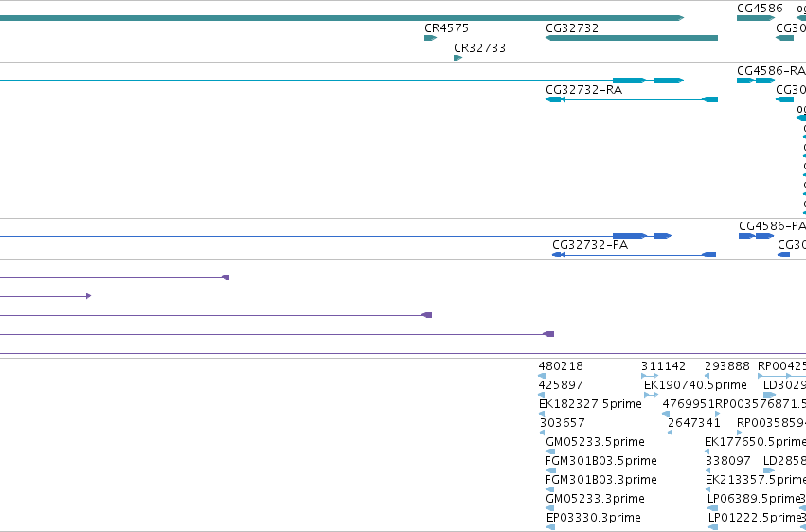Open the CG32732-PA protein label
The width and height of the screenshot is (806, 532).
[x=590, y=245]
